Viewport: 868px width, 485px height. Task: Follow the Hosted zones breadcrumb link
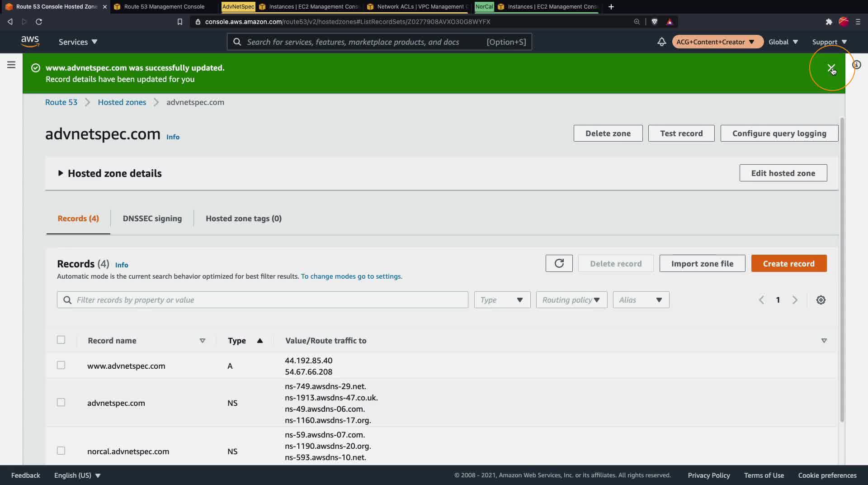pyautogui.click(x=122, y=102)
